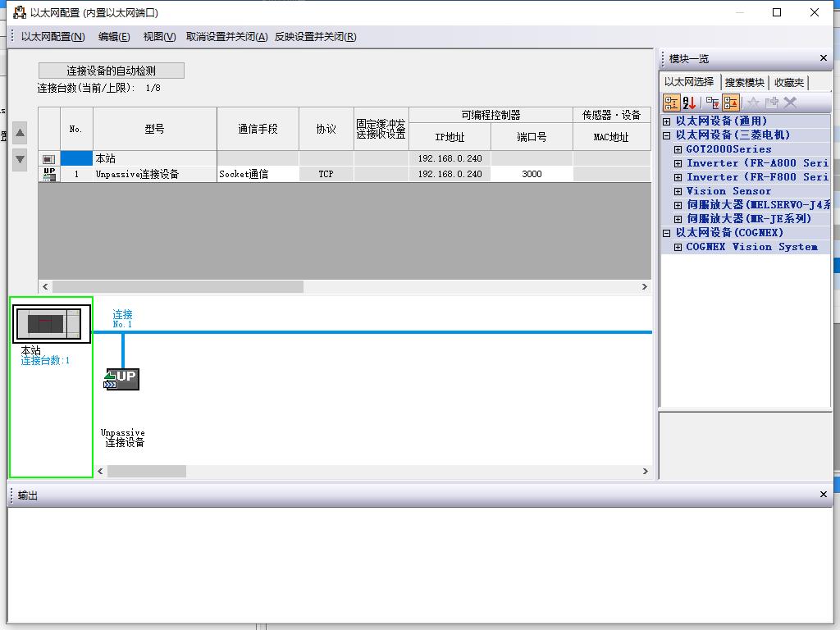Collapse the 以太网设备(三菱电机) tree node
Screen dimensions: 840x630
[x=667, y=135]
